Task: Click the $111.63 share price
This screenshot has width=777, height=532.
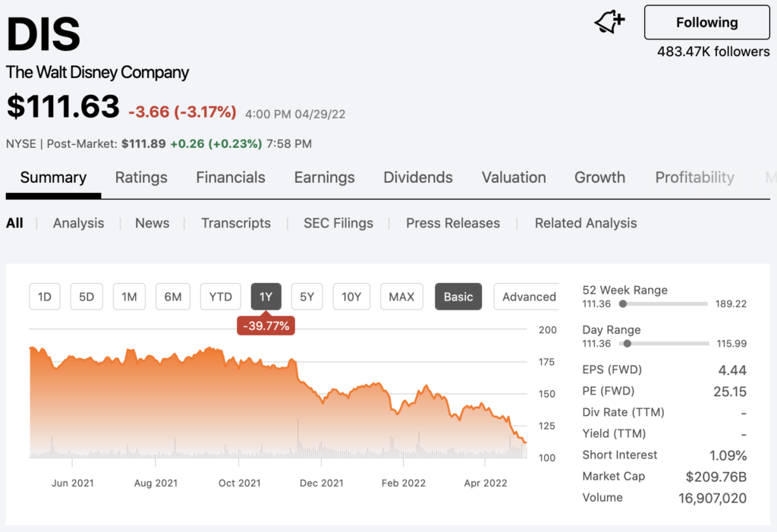Action: pos(63,106)
